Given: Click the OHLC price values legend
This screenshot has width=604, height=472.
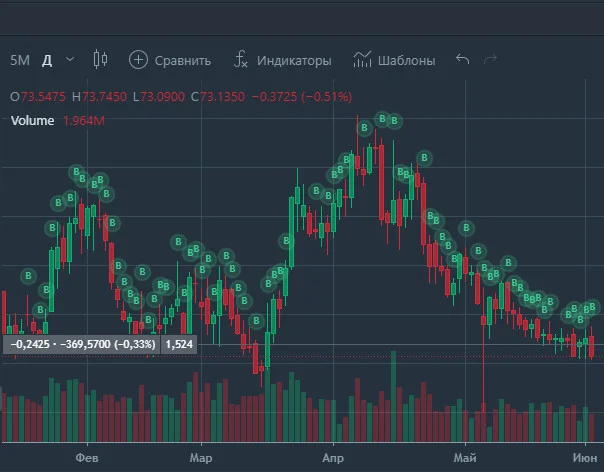Looking at the screenshot, I should (x=181, y=97).
